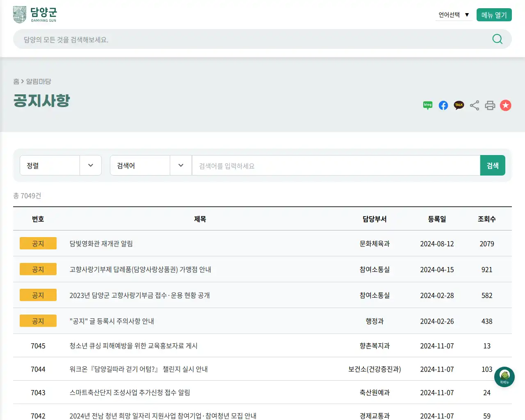Screen dimensions: 525x420
Task: Print the page using the printer icon
Action: point(490,105)
